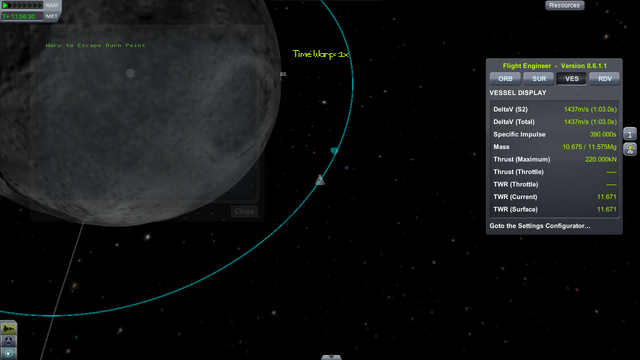The image size is (640, 360).
Task: Toggle the info icon beside Flight Engineer
Action: point(630,133)
